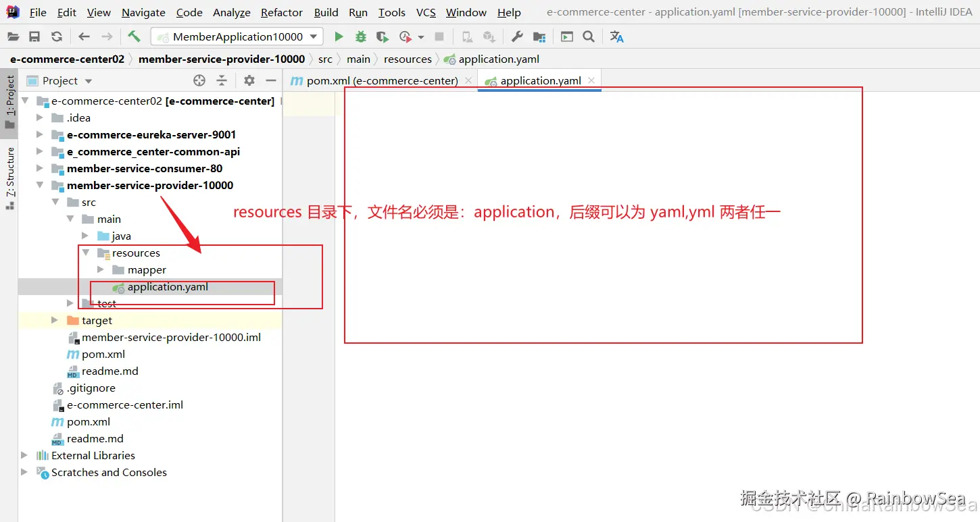The image size is (980, 522).
Task: Close the application.yaml editor tab
Action: 591,80
